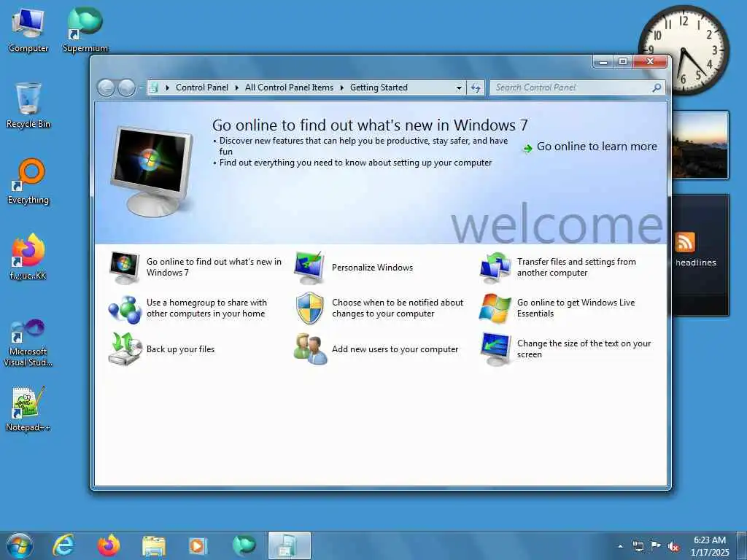Open the network tray icon

tap(638, 547)
